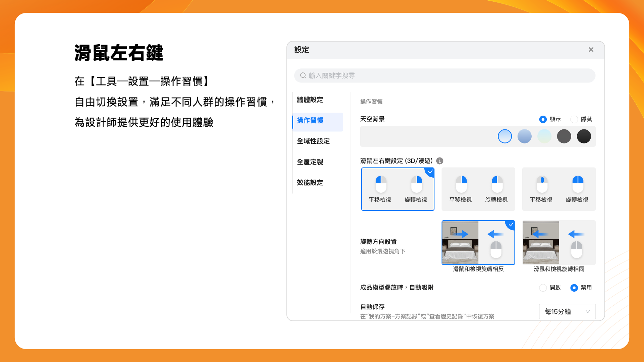Screen dimensions: 644x362
Task: Select 顯示 radio for sky background
Action: 543,119
